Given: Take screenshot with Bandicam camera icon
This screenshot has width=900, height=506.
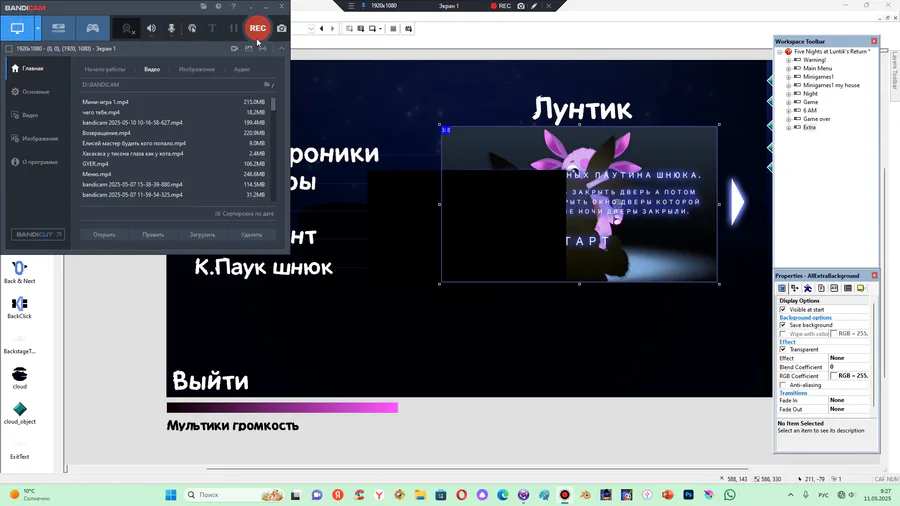Looking at the screenshot, I should pyautogui.click(x=282, y=28).
